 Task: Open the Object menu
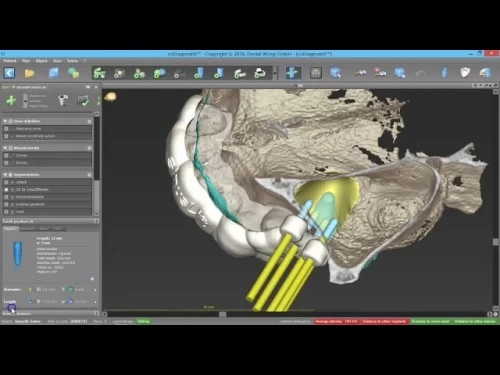pyautogui.click(x=41, y=61)
